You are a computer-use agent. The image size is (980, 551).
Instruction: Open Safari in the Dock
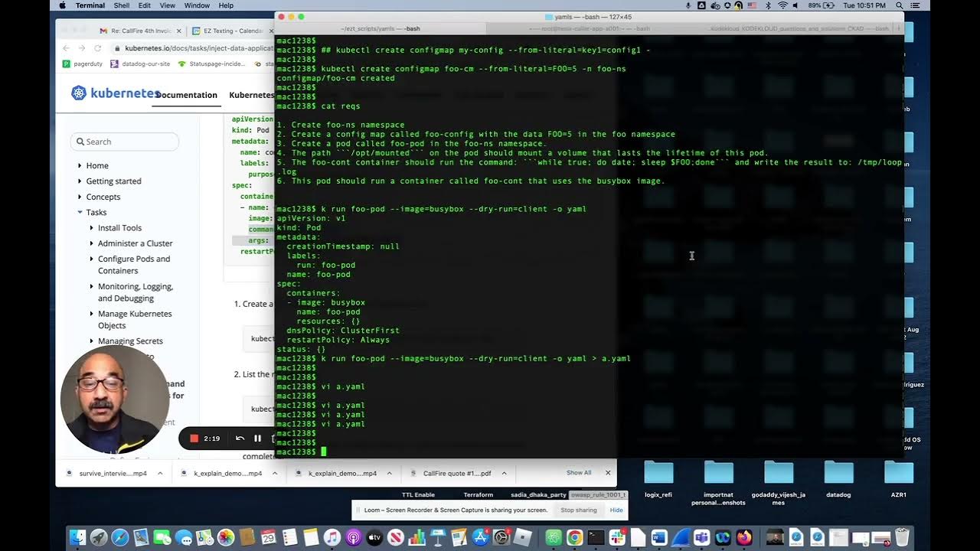120,538
